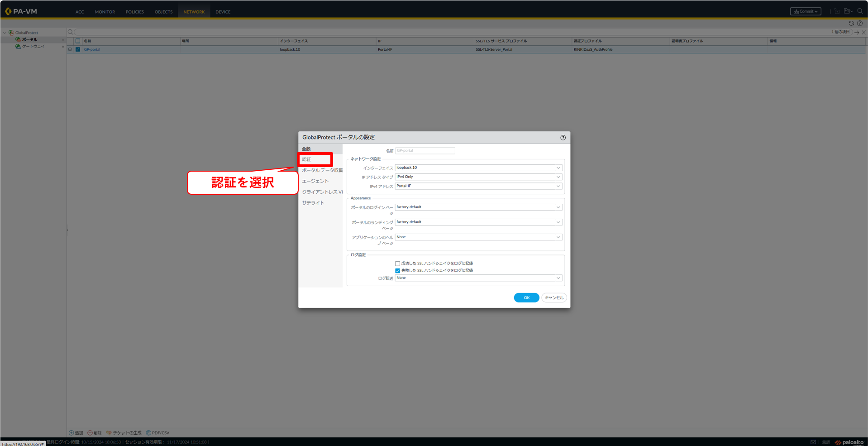This screenshot has width=868, height=446.
Task: Click the delete (削除) minus icon
Action: 90,433
